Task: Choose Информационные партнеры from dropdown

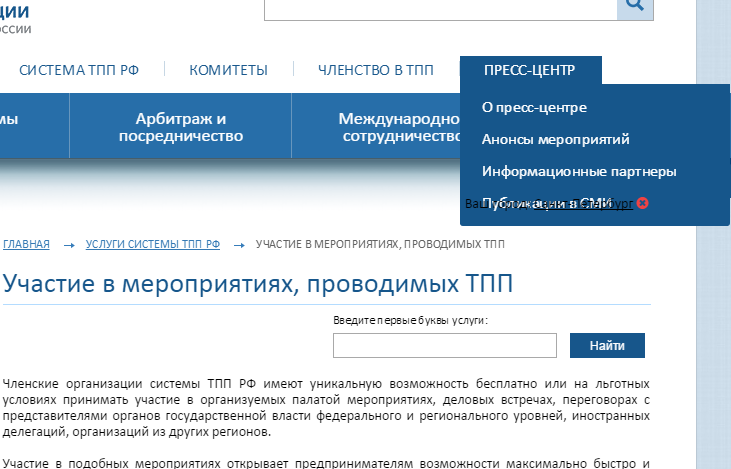Action: (579, 171)
